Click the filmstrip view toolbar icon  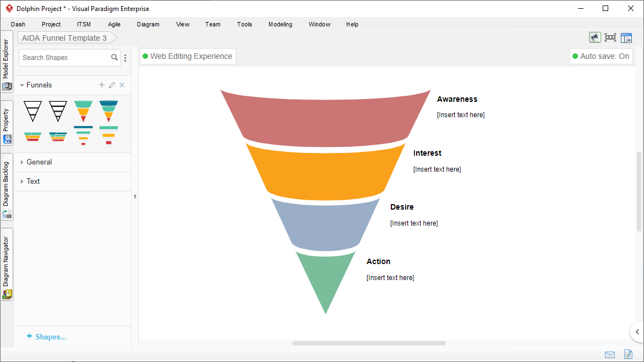point(610,37)
